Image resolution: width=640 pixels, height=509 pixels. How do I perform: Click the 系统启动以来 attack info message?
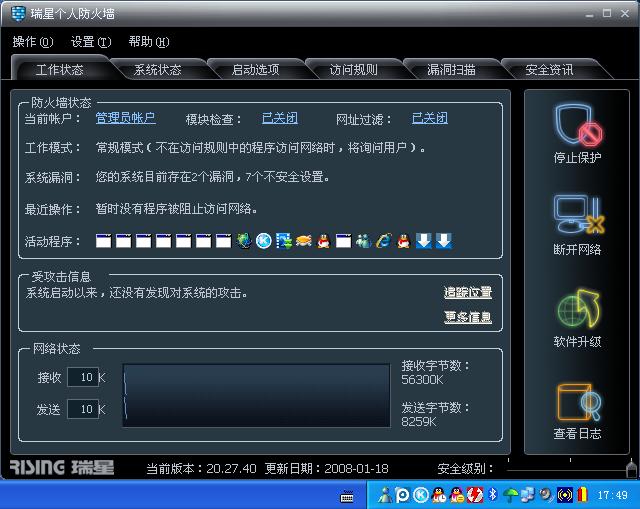[137, 293]
